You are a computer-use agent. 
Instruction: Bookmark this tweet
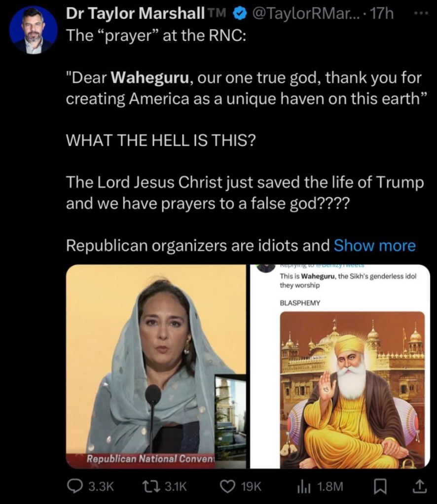(x=380, y=486)
